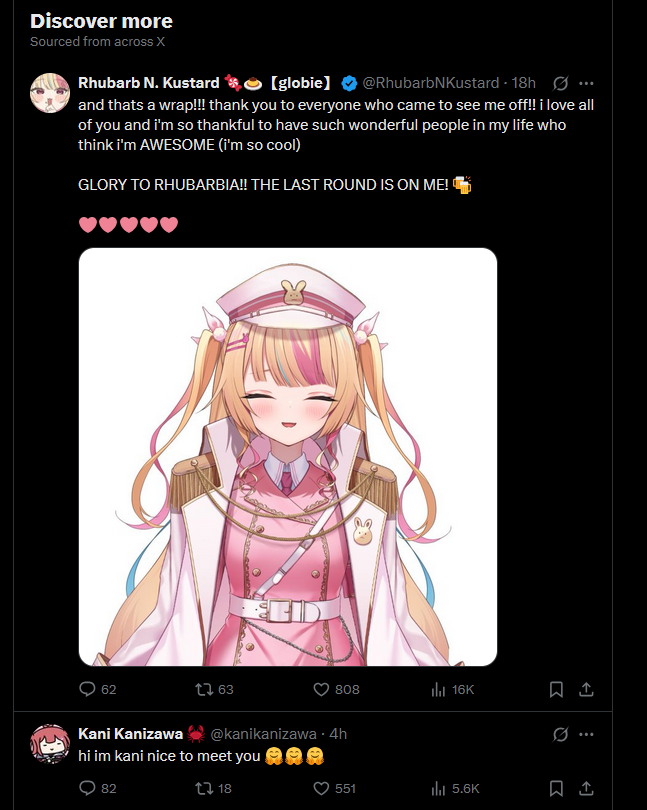This screenshot has width=647, height=810.
Task: Reply to Rhubarb N. Kustard's post
Action: pyautogui.click(x=97, y=689)
